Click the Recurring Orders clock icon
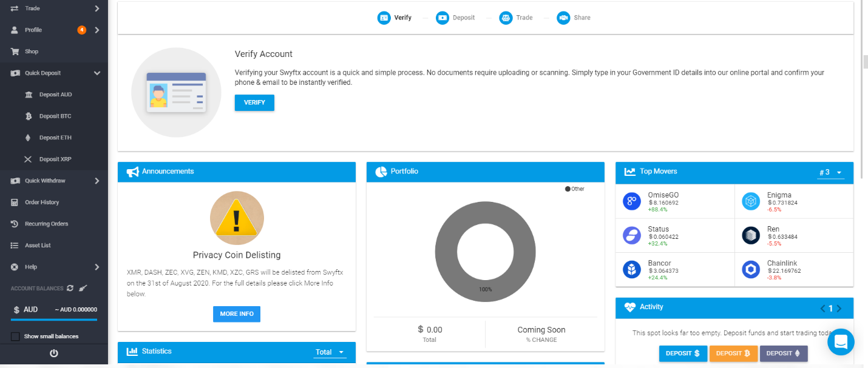Screen dimensions: 868x368 coord(15,224)
